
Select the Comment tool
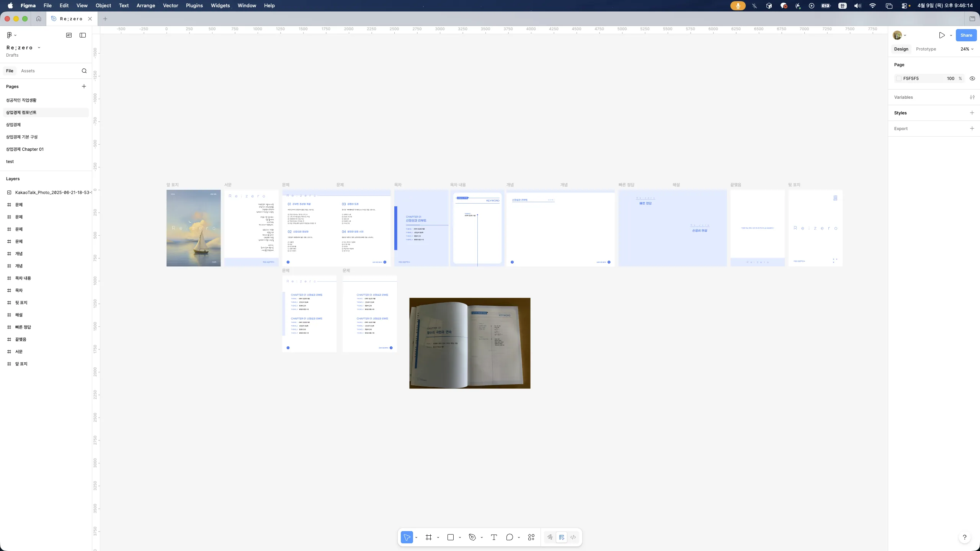(x=509, y=537)
